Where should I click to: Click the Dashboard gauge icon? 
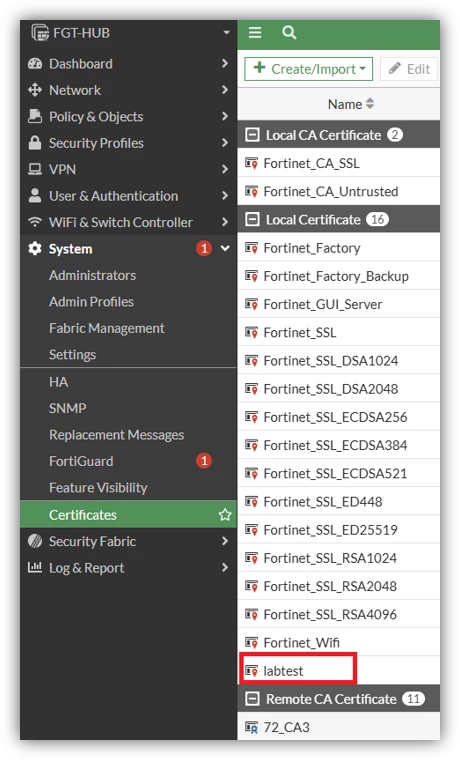coord(35,63)
